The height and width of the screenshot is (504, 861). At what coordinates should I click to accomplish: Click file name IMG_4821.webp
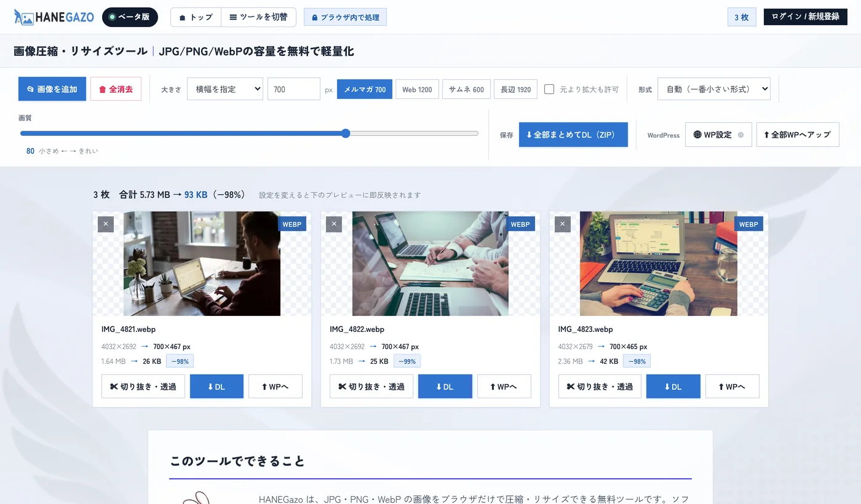click(129, 329)
